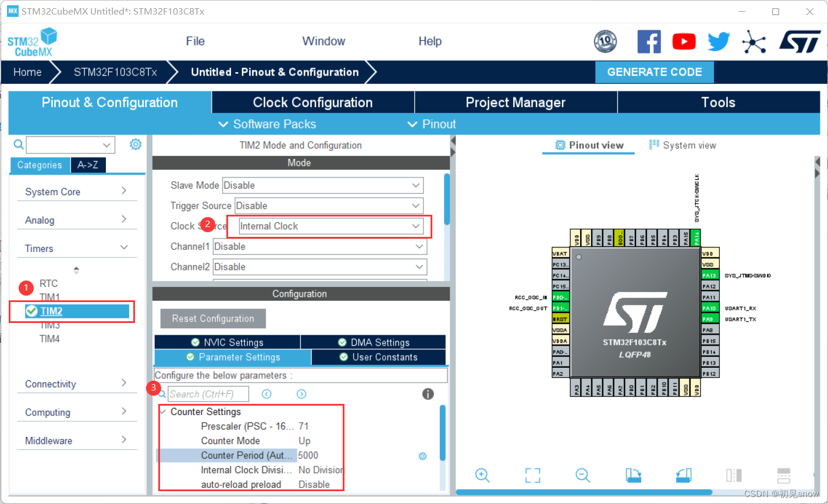Click the GENERATE CODE button

pos(655,72)
